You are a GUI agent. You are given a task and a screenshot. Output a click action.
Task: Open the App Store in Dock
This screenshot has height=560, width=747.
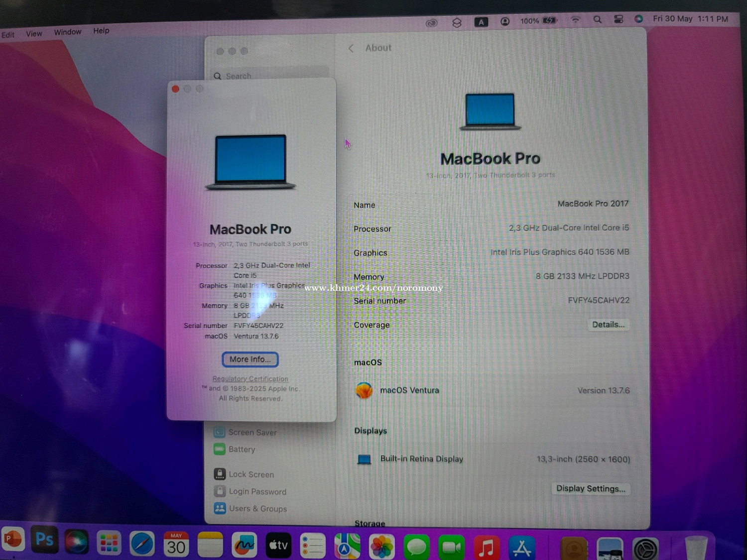(521, 549)
